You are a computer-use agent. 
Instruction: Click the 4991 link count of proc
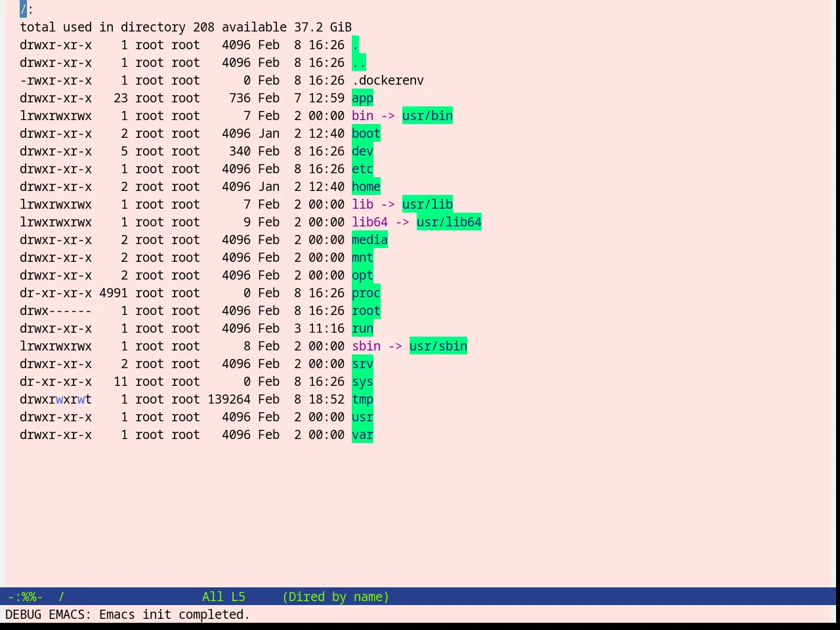114,293
